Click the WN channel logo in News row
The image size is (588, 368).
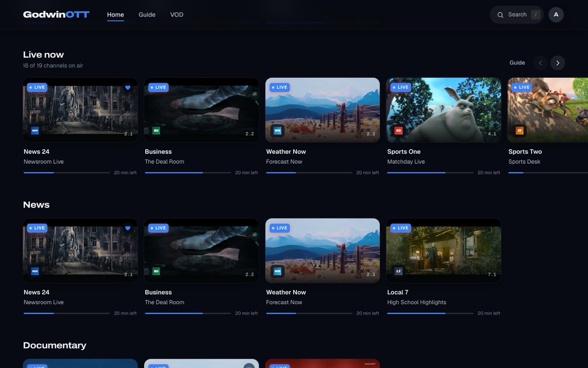[x=277, y=271]
